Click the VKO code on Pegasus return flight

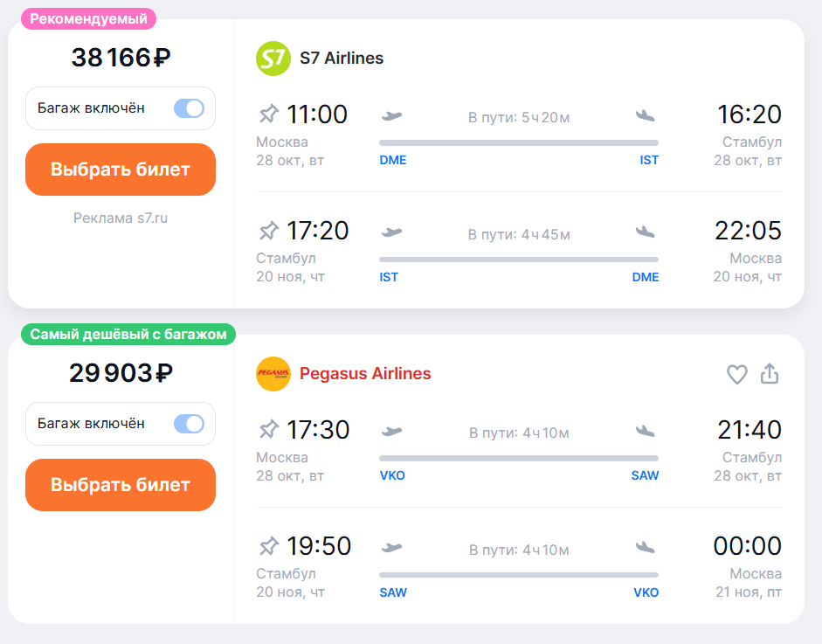click(646, 592)
